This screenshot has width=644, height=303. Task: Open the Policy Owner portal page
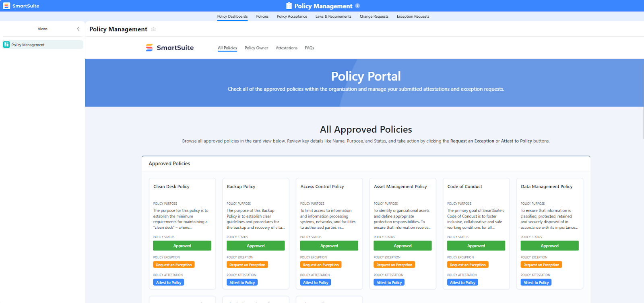point(256,48)
